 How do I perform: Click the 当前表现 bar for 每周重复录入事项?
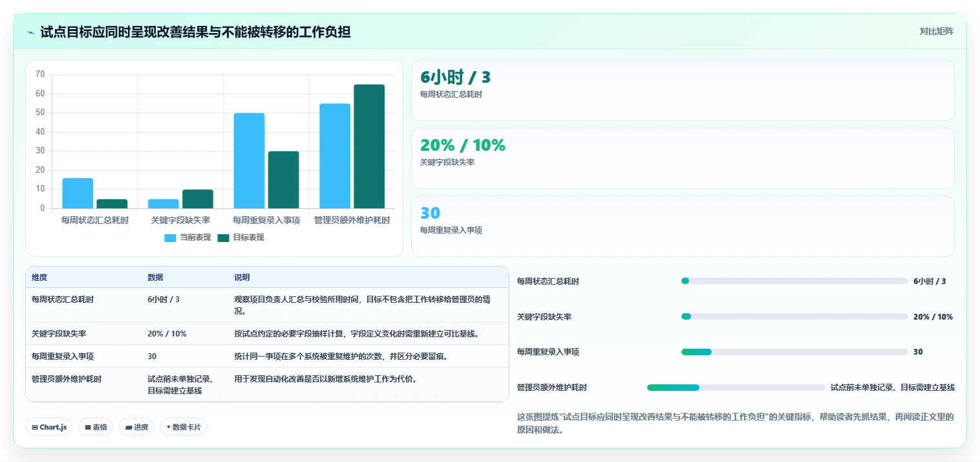(249, 160)
